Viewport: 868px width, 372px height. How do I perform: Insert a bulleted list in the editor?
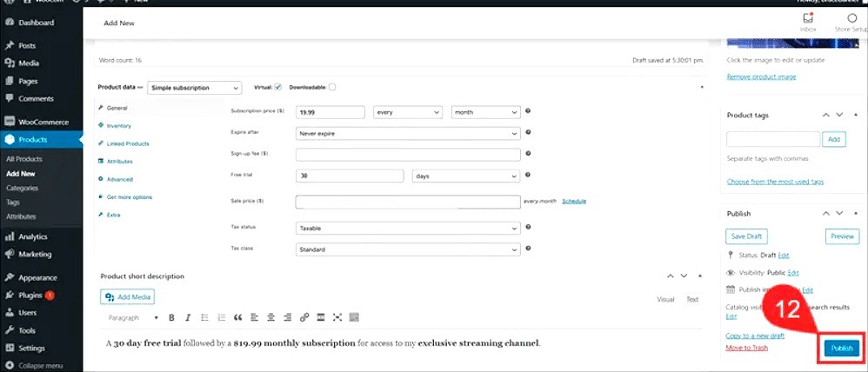coord(204,318)
